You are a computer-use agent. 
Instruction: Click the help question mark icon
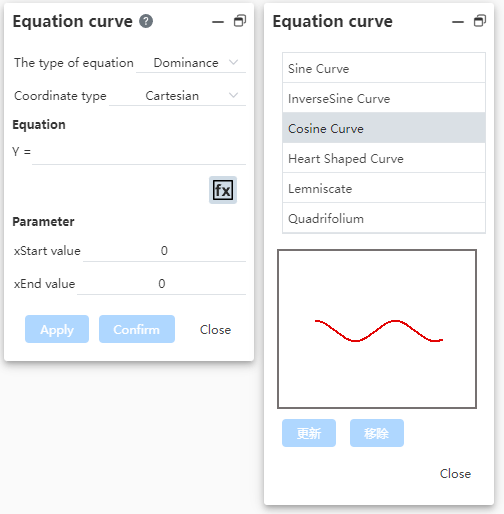[146, 21]
